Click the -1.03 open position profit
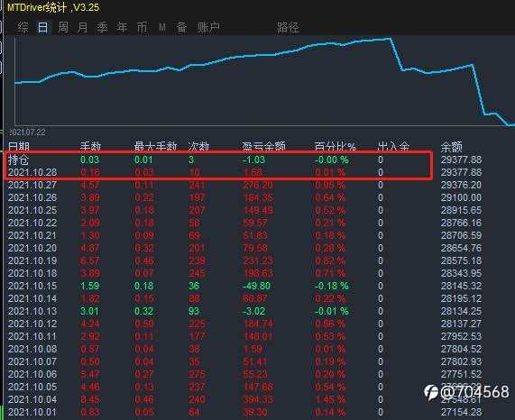 [x=253, y=160]
